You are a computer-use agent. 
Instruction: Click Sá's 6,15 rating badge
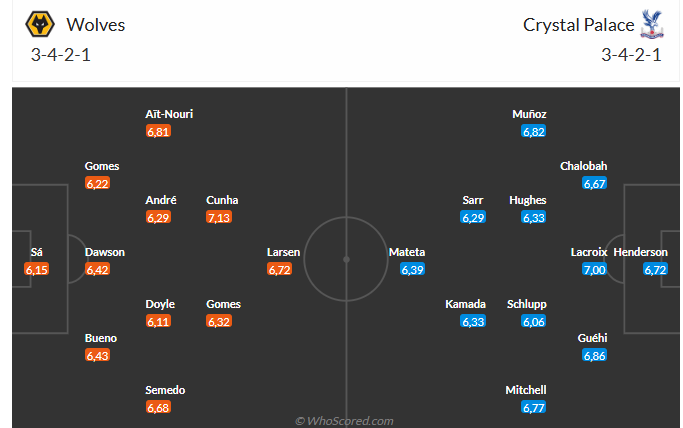click(x=37, y=270)
